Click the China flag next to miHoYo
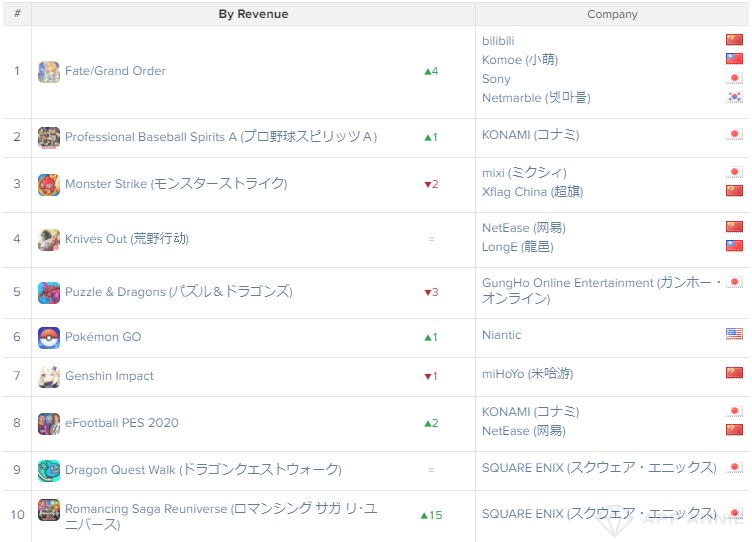This screenshot has width=752, height=542. point(734,372)
